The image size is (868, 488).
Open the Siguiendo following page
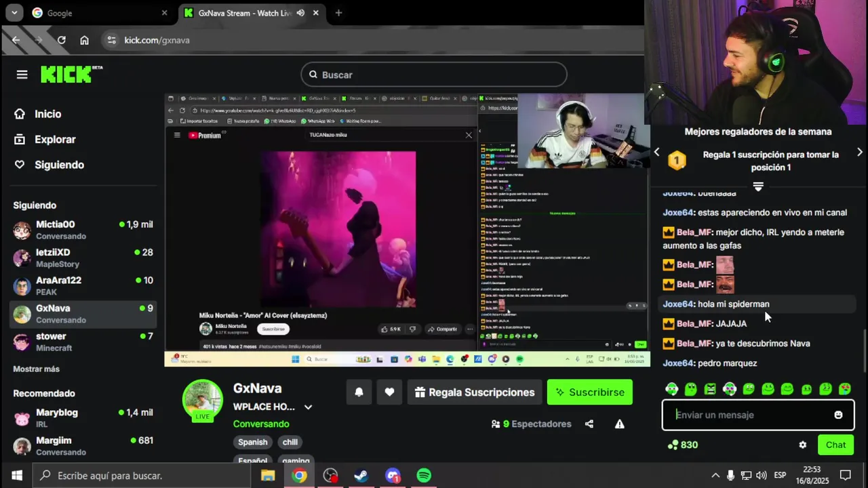point(59,165)
